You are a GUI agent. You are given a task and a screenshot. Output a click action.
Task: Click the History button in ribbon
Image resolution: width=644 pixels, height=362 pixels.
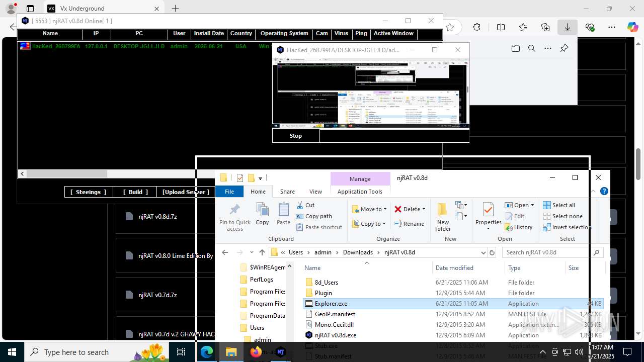pyautogui.click(x=518, y=227)
